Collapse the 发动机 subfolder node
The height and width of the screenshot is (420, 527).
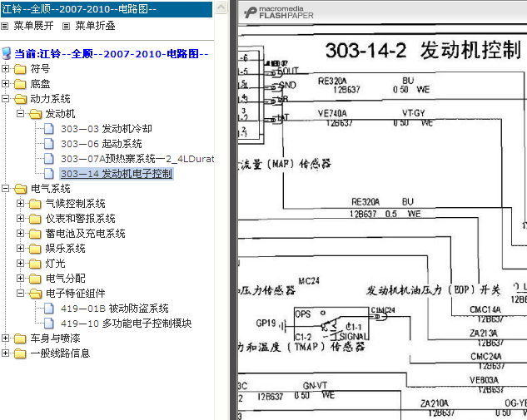pos(20,113)
